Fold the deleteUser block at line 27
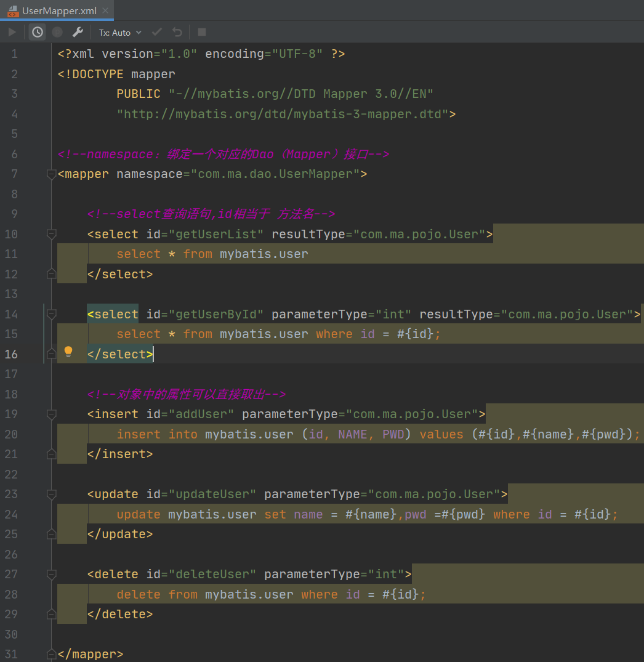The width and height of the screenshot is (644, 662). pos(52,574)
